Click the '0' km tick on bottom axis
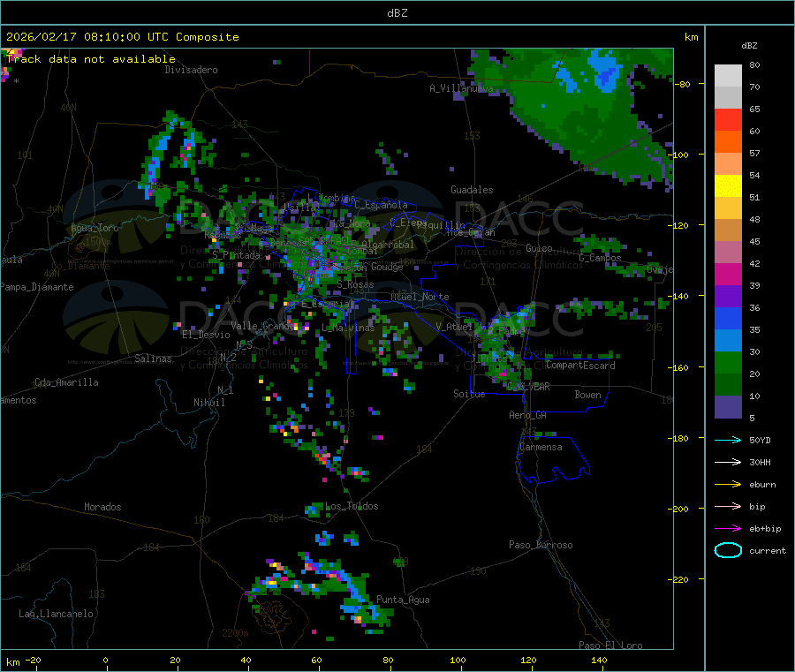Image resolution: width=795 pixels, height=672 pixels. (x=105, y=660)
